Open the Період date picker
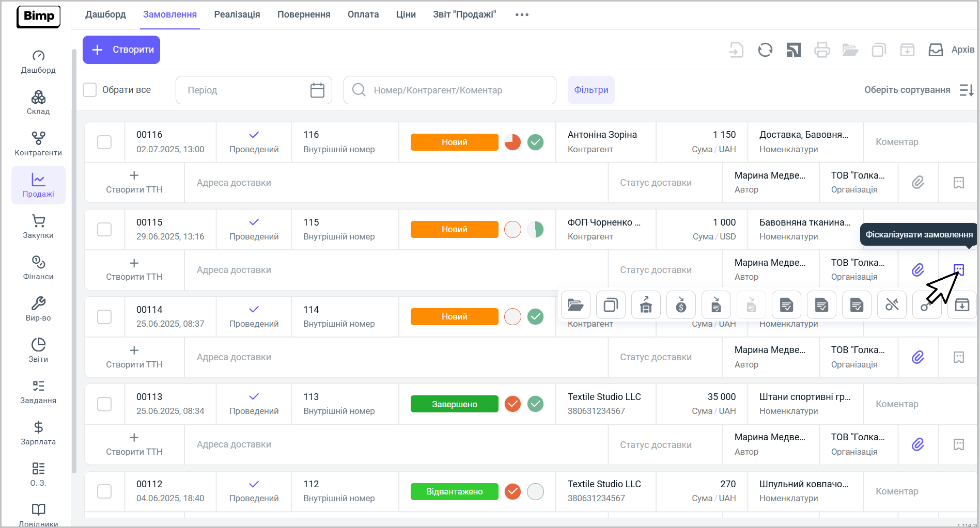 click(253, 90)
